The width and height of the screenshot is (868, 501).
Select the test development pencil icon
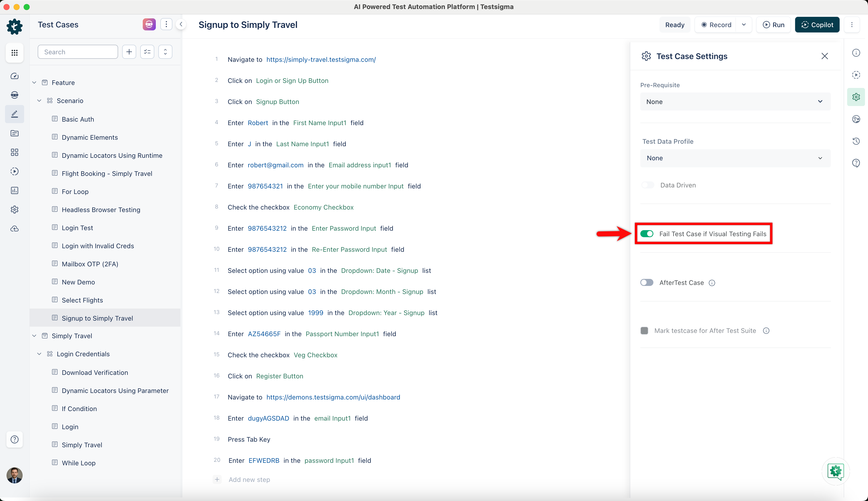click(x=15, y=114)
